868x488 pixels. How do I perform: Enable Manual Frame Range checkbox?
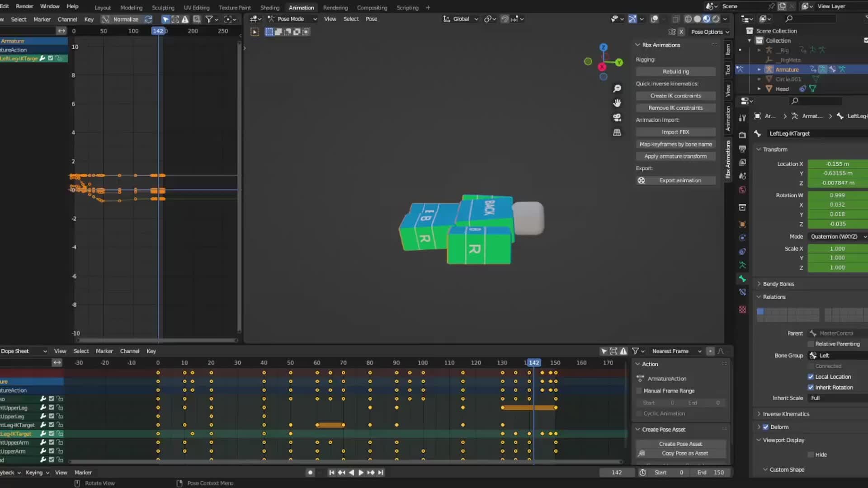(x=639, y=391)
